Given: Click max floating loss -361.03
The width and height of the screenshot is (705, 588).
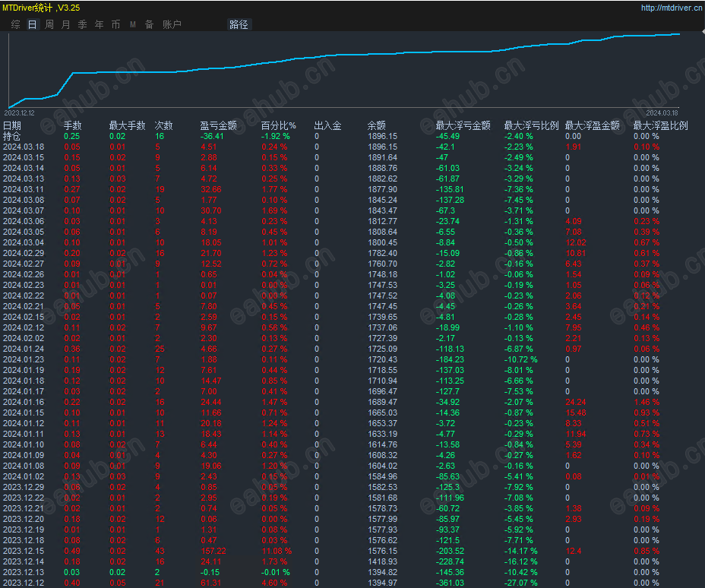Looking at the screenshot, I should click(450, 583).
